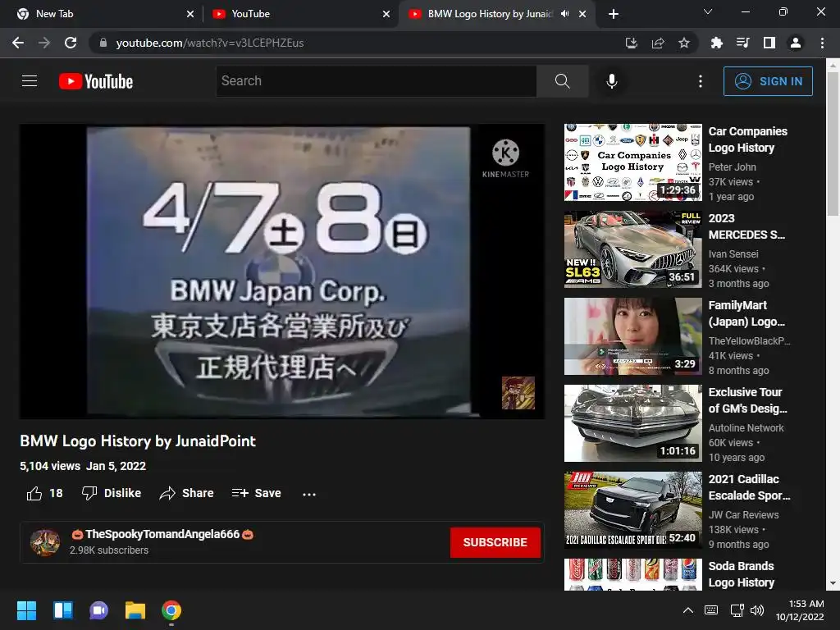The height and width of the screenshot is (630, 840).
Task: Close the middle YouTube tab
Action: coord(386,14)
